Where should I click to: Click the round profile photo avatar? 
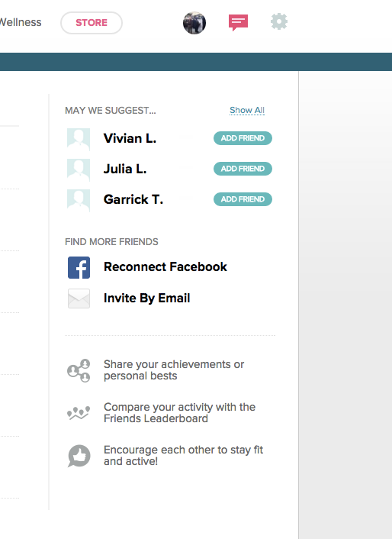tap(194, 23)
